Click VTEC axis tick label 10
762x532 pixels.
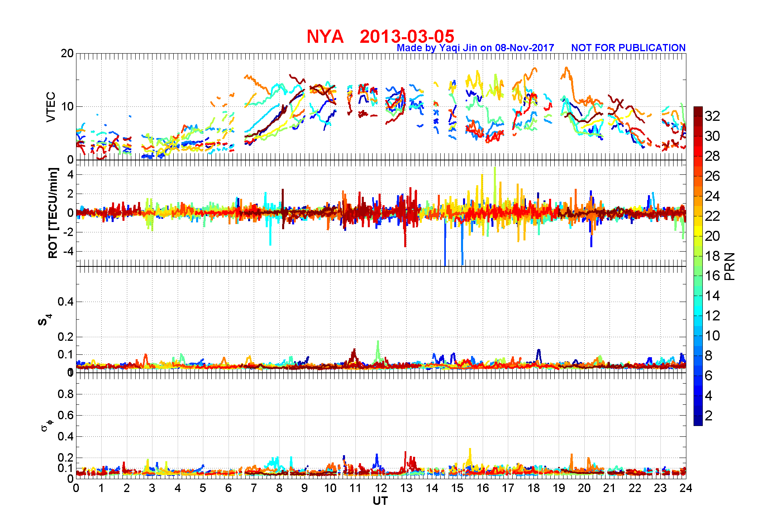67,106
